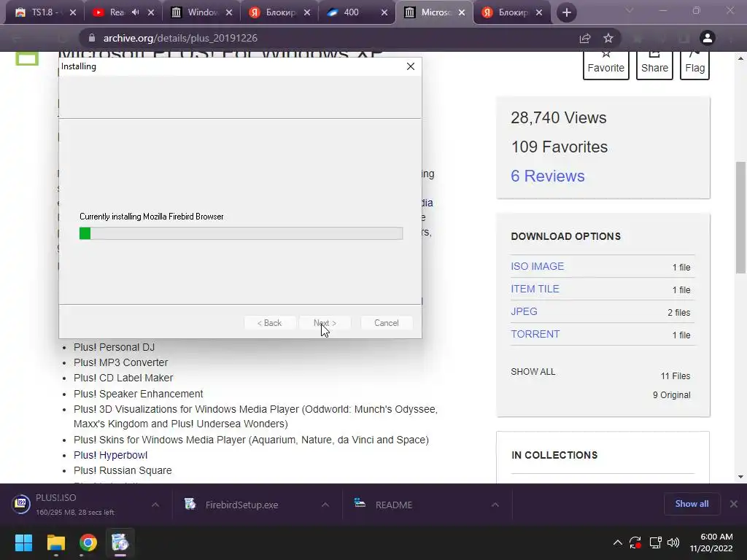
Task: Mute audio on the YouTube tab
Action: [135, 12]
